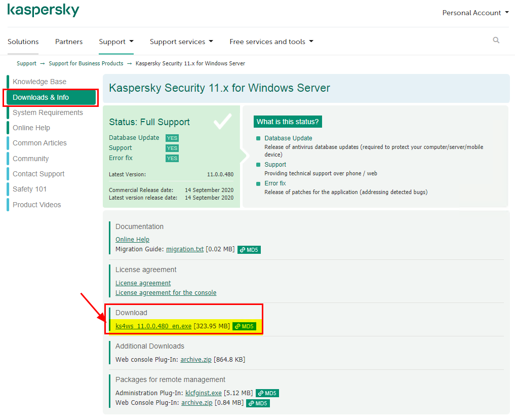Click the Status: Full Support heading

point(149,122)
